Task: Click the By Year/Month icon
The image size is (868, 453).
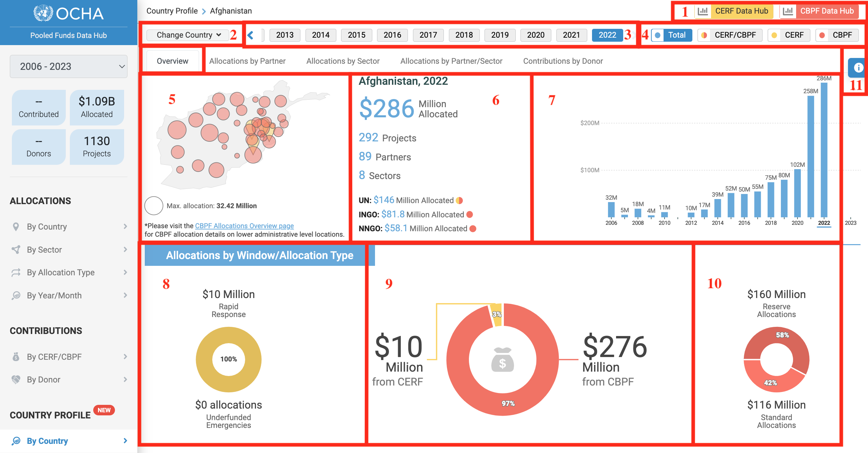Action: click(x=16, y=295)
